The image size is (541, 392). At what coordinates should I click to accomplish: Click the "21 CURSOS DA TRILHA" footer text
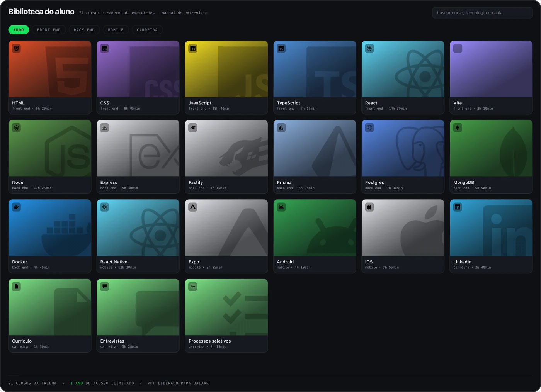32,384
